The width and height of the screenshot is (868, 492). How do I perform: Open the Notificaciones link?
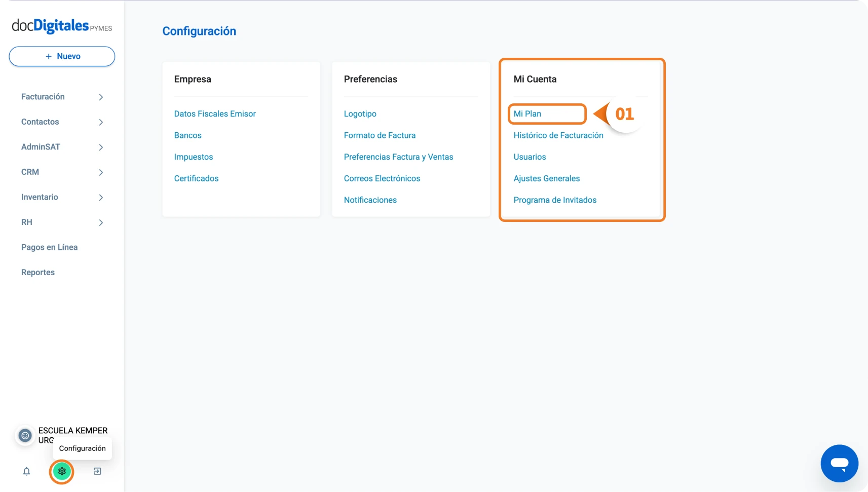point(370,200)
